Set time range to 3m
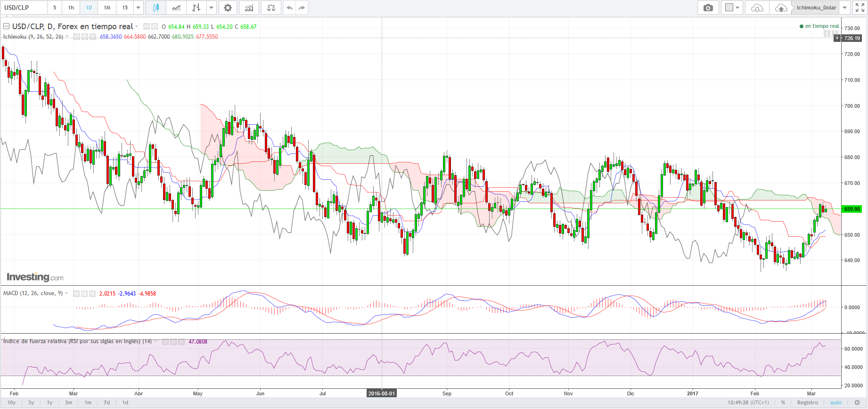The image size is (868, 409). (68, 402)
